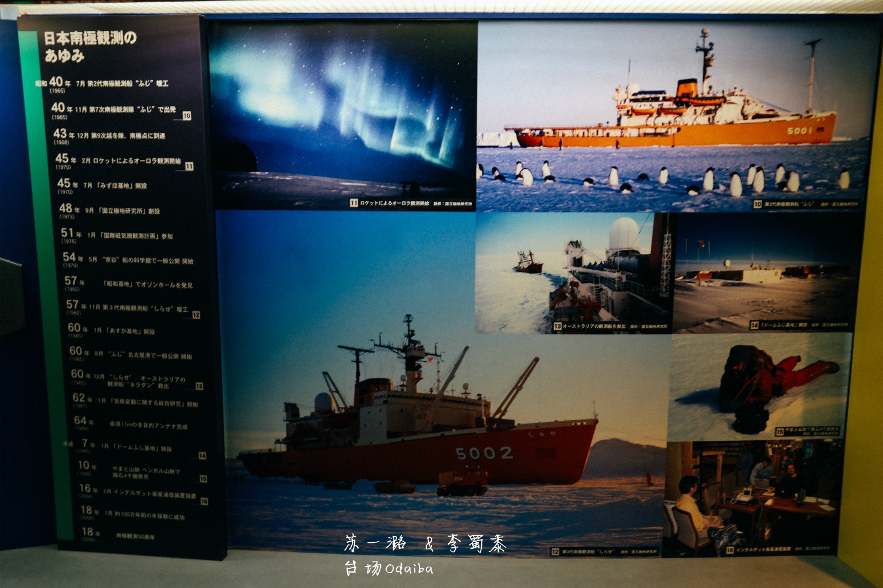Click the 11 badge on the aurora photo caption

click(x=354, y=203)
